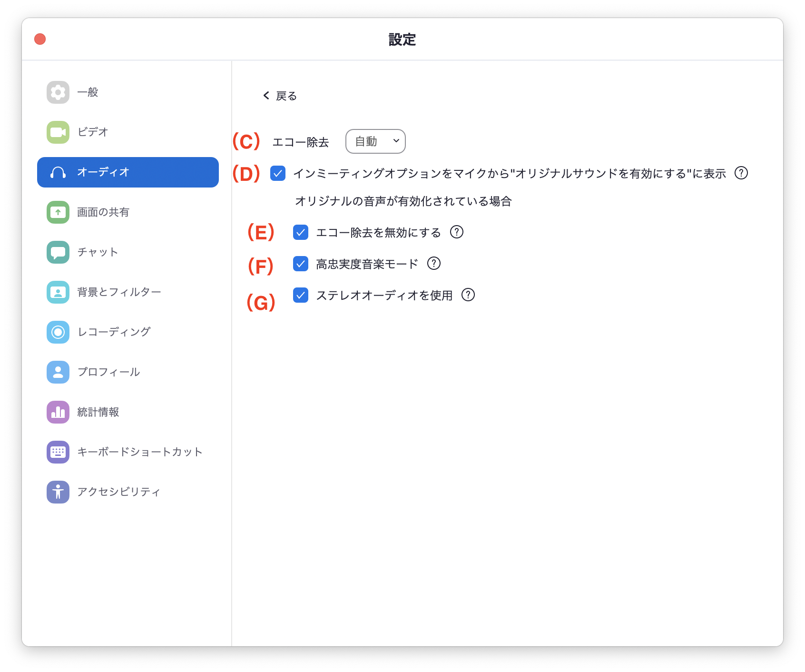Viewport: 805px width, 672px height.
Task: Click the Keyboard Shortcuts (キーボードショートカット) icon
Action: (x=58, y=452)
